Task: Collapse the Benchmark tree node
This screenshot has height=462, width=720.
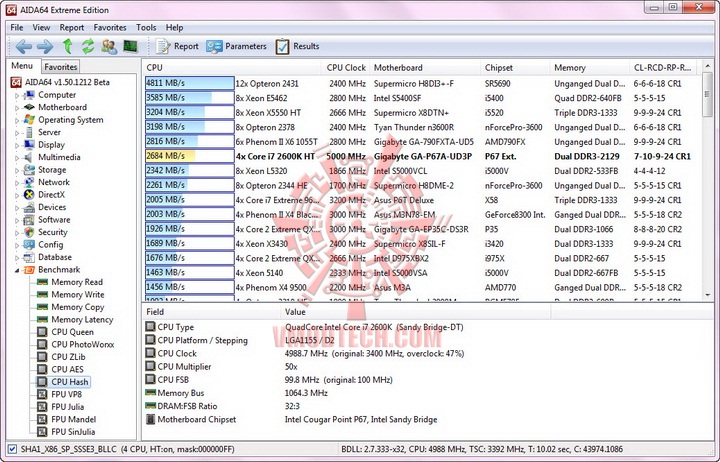Action: click(17, 270)
